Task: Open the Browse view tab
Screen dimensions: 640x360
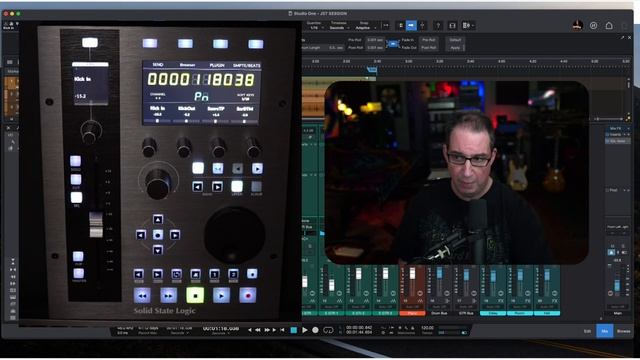Action: pos(623,331)
